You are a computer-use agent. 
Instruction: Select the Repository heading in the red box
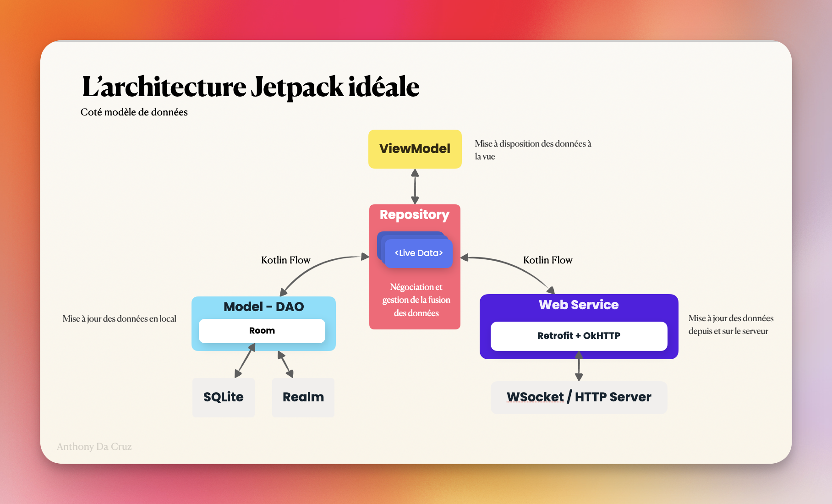click(414, 214)
